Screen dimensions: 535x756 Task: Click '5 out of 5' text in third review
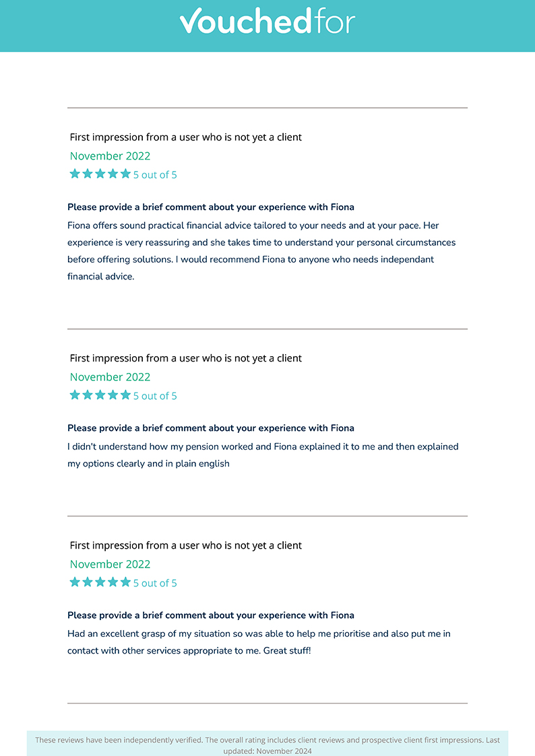coord(155,583)
